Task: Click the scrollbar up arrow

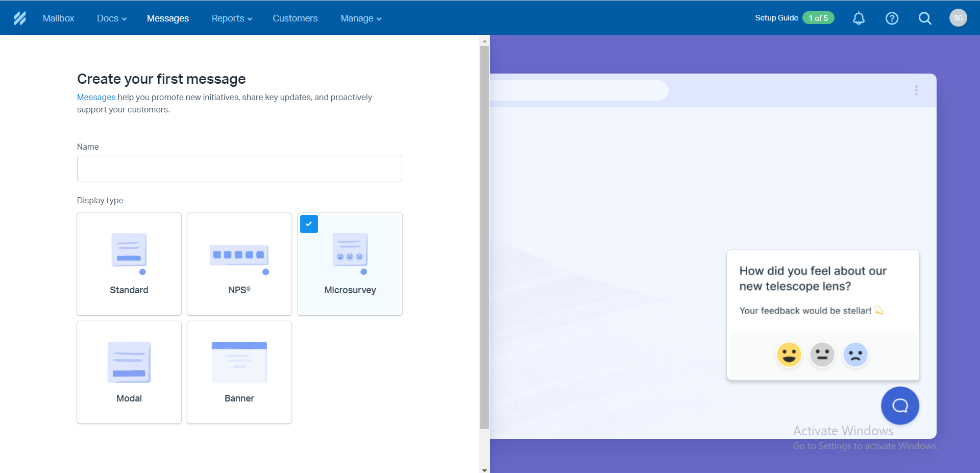Action: click(484, 41)
